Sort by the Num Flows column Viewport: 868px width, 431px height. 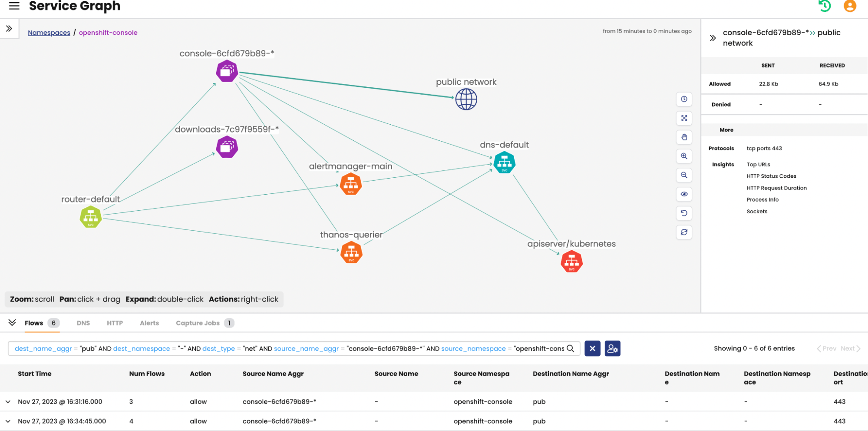147,374
